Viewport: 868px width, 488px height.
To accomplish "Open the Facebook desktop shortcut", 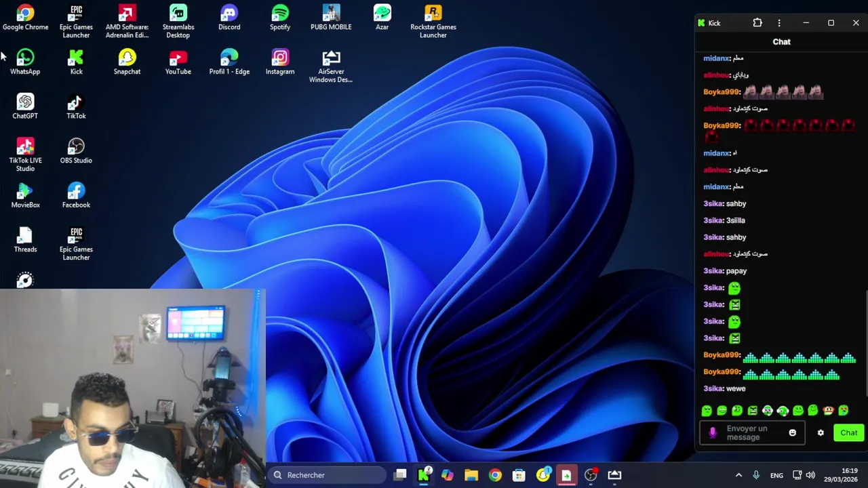I will click(76, 196).
